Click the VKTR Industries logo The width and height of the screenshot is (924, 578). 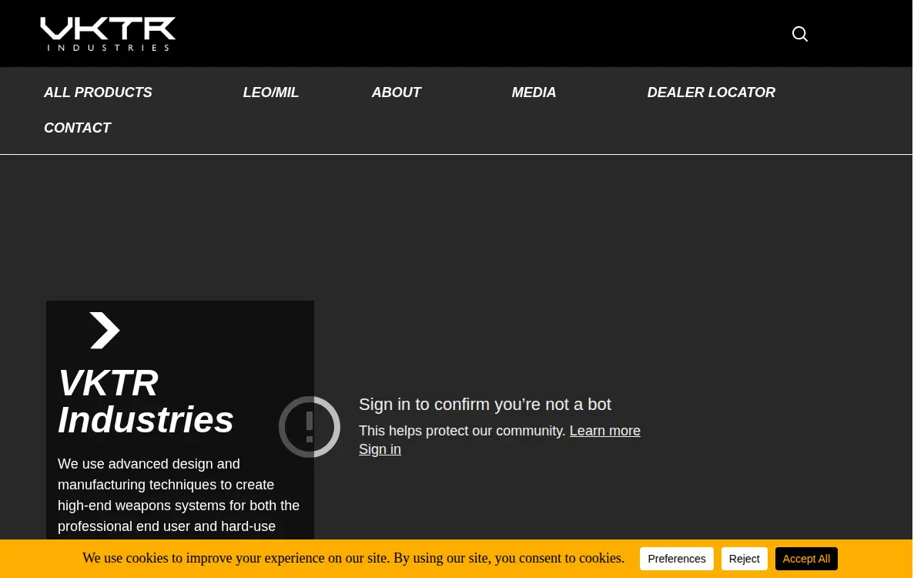(x=108, y=34)
